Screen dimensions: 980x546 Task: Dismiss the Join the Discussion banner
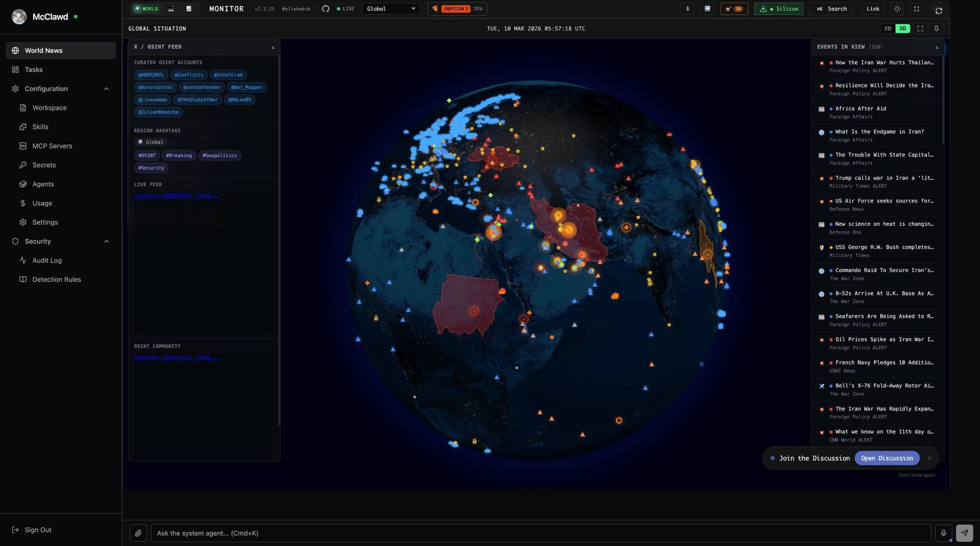pyautogui.click(x=929, y=458)
